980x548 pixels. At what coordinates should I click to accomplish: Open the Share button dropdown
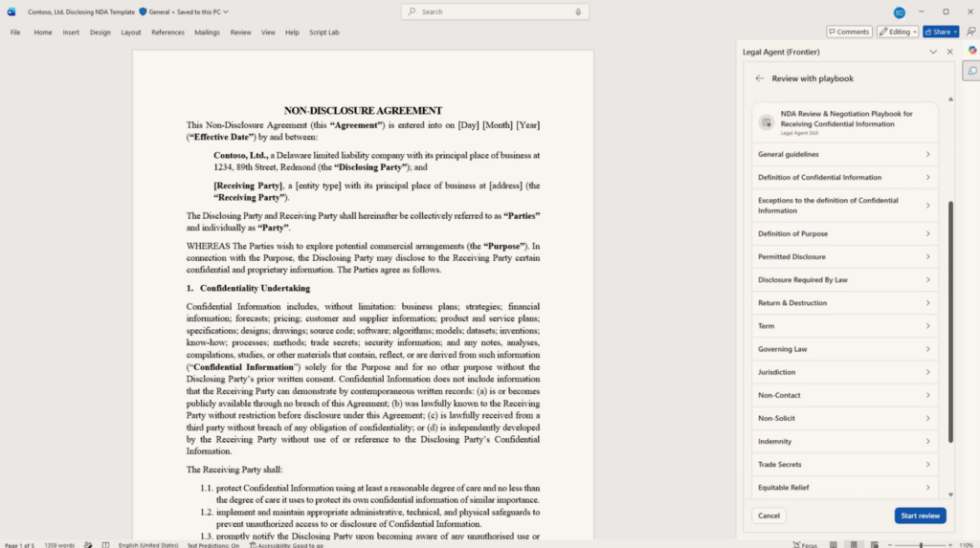pos(956,32)
